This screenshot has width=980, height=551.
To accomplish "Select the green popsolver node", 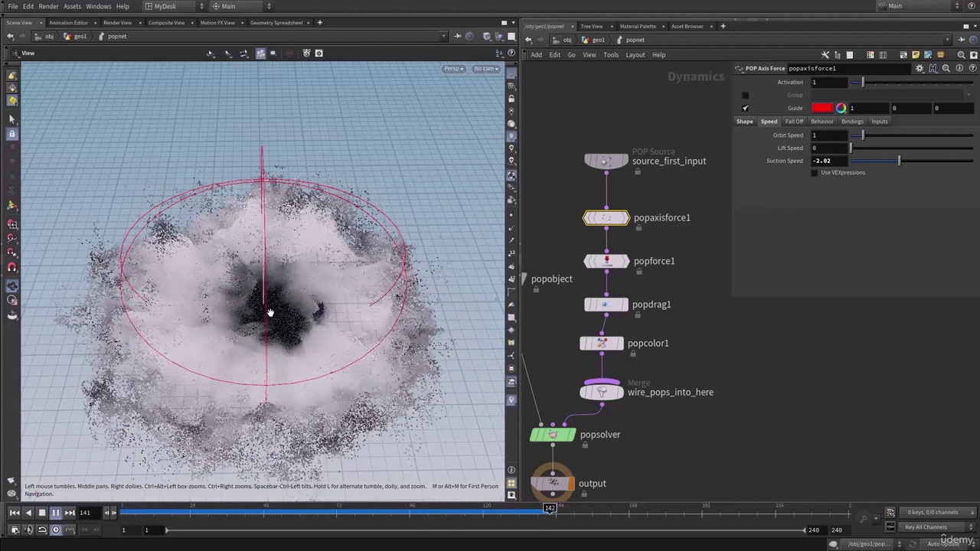I will click(x=553, y=435).
